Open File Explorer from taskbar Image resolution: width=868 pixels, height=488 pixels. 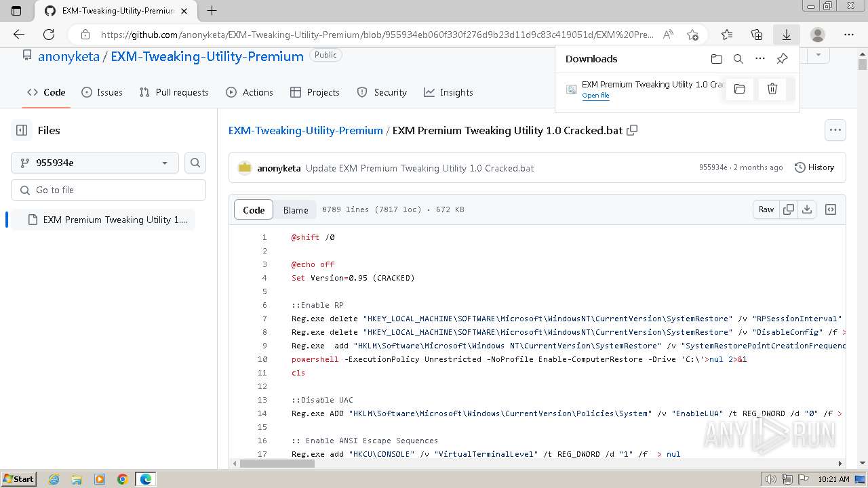point(77,479)
